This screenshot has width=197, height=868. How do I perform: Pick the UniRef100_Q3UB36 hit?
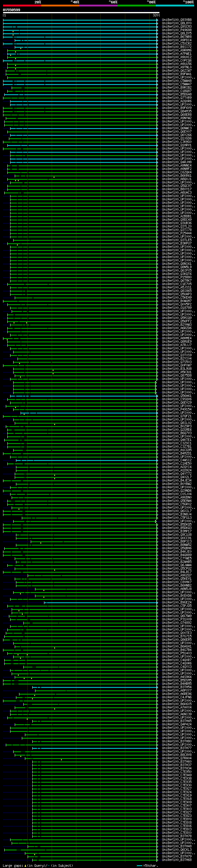tap(177, 223)
